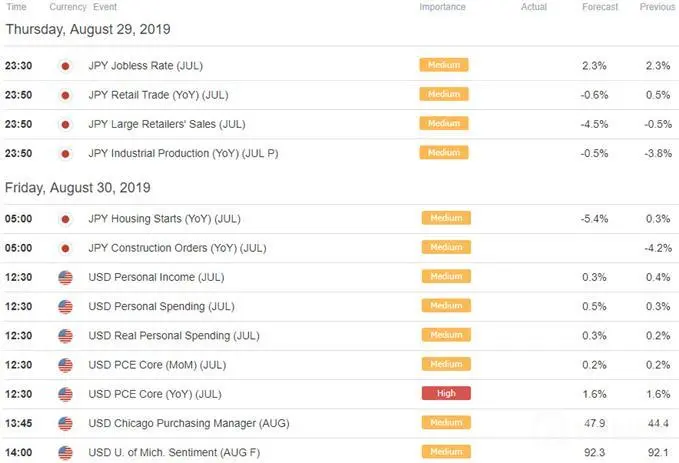This screenshot has height=463, width=679.
Task: Sort by the Importance column header
Action: click(442, 7)
